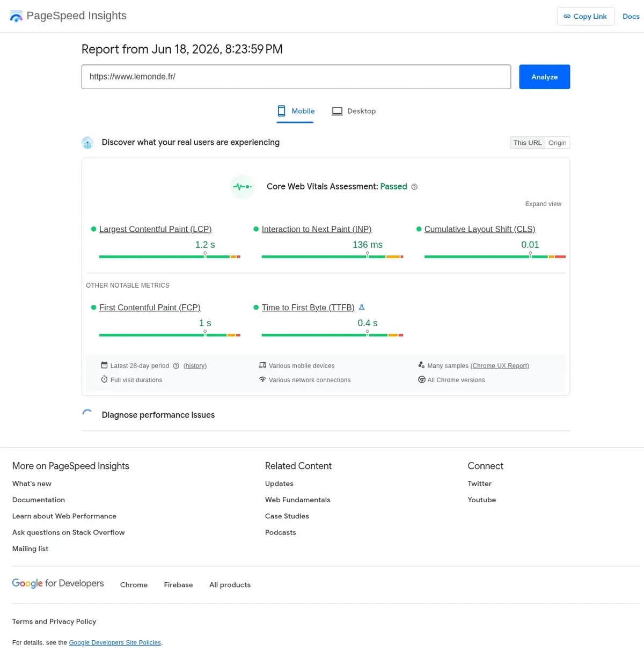644x659 pixels.
Task: Open the Web Fundamentals link
Action: pyautogui.click(x=298, y=500)
